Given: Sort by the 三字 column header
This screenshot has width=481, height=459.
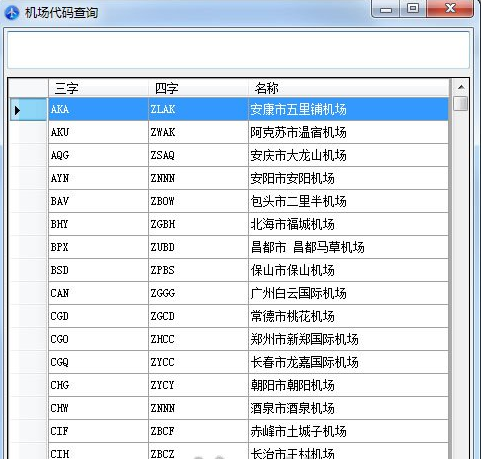Looking at the screenshot, I should click(98, 88).
